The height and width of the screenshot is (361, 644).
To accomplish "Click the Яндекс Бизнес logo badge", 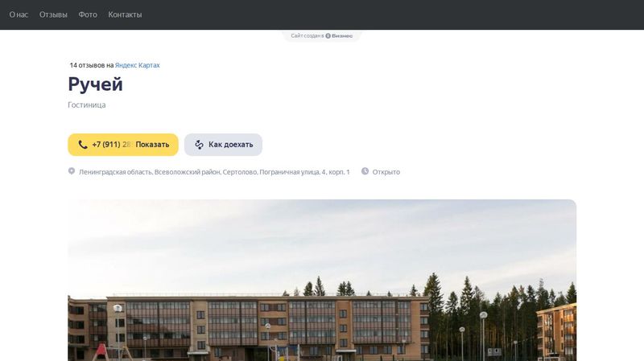I will tap(339, 35).
